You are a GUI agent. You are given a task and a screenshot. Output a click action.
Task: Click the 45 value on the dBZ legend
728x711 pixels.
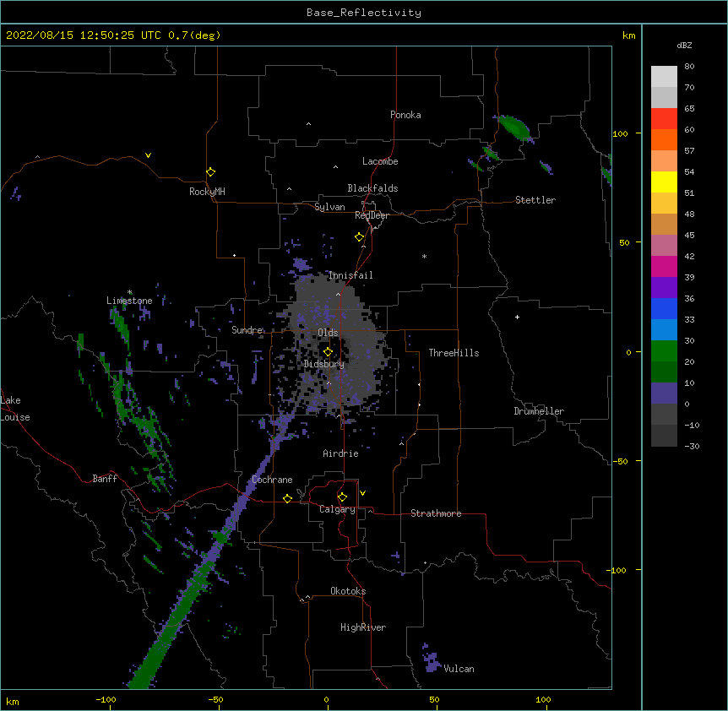[689, 235]
